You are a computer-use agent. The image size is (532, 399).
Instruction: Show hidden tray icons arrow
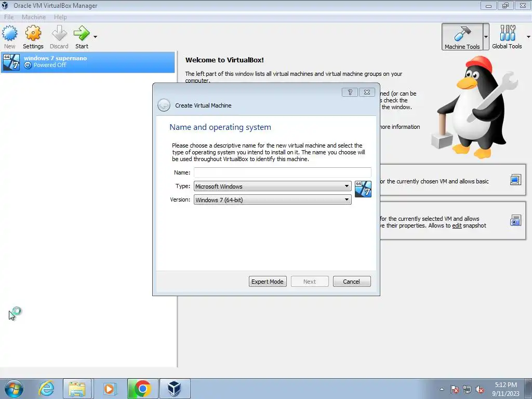pos(442,389)
